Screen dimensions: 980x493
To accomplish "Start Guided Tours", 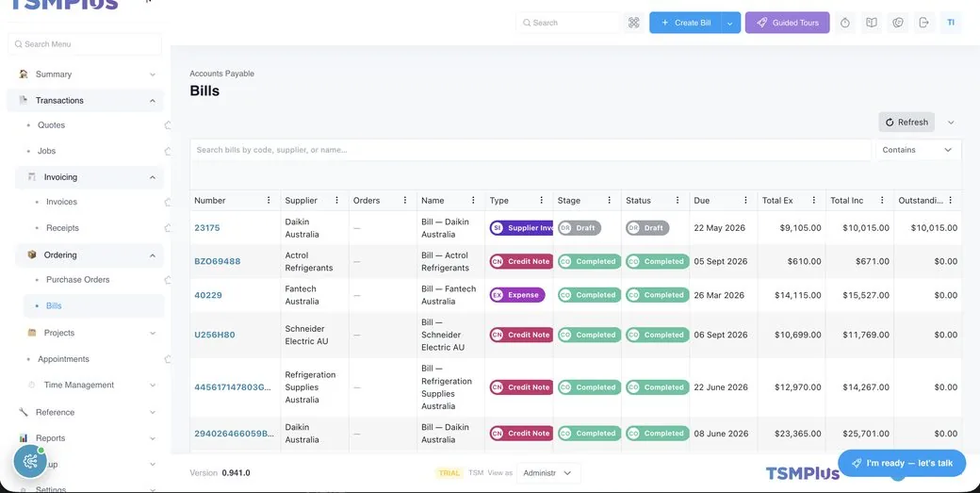I will coord(788,23).
